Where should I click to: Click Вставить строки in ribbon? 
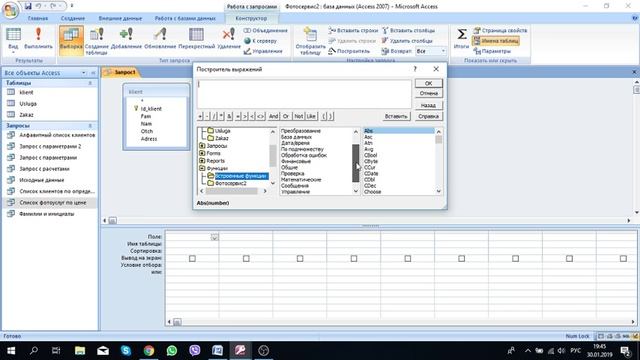point(353,31)
